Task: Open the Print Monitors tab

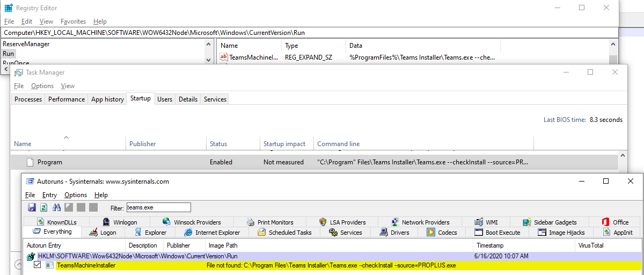Action: (270, 222)
